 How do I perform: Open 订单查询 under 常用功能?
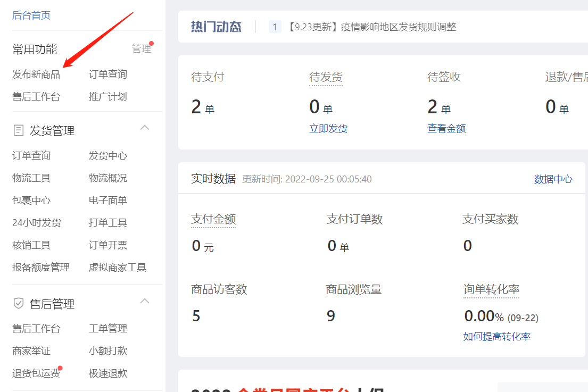pyautogui.click(x=108, y=74)
